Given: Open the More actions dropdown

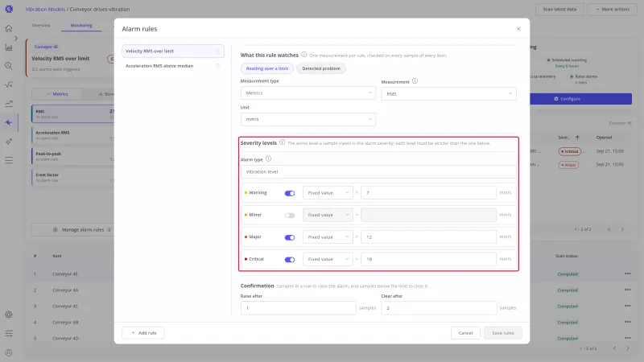Looking at the screenshot, I should coord(613,9).
